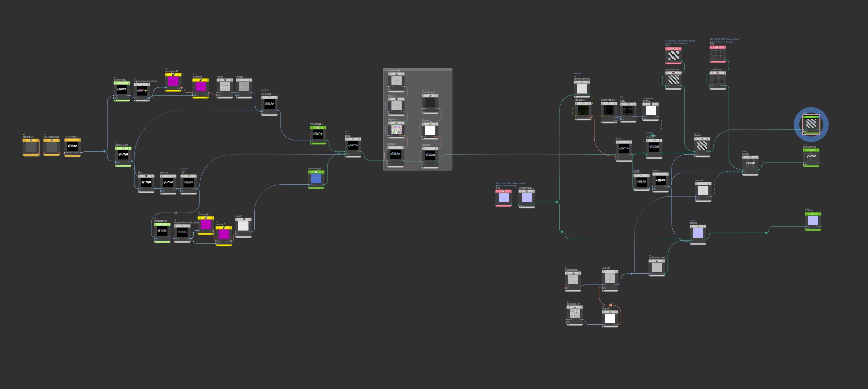Select the file2 normal map node
Image resolution: width=868 pixels, height=389 pixels.
[504, 198]
